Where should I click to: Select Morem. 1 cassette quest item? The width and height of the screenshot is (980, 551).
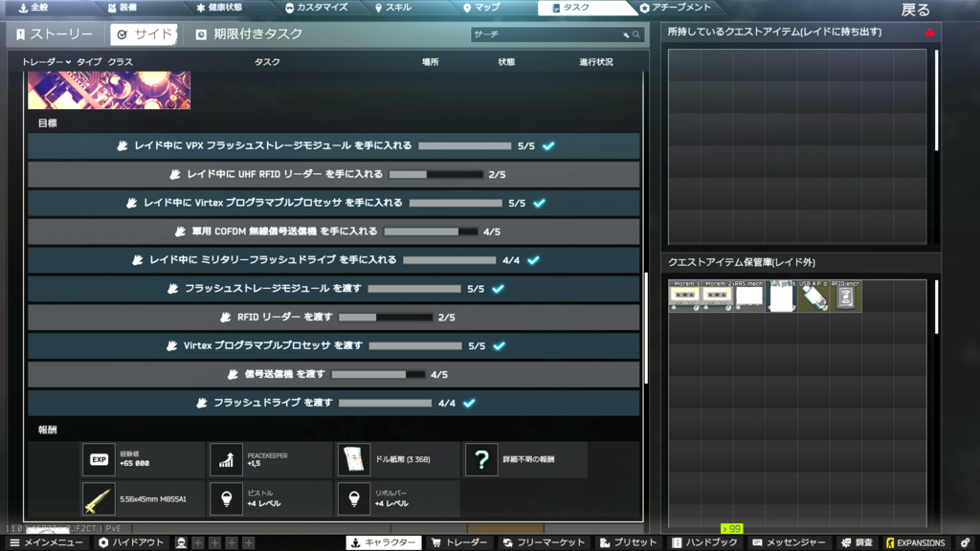click(684, 297)
